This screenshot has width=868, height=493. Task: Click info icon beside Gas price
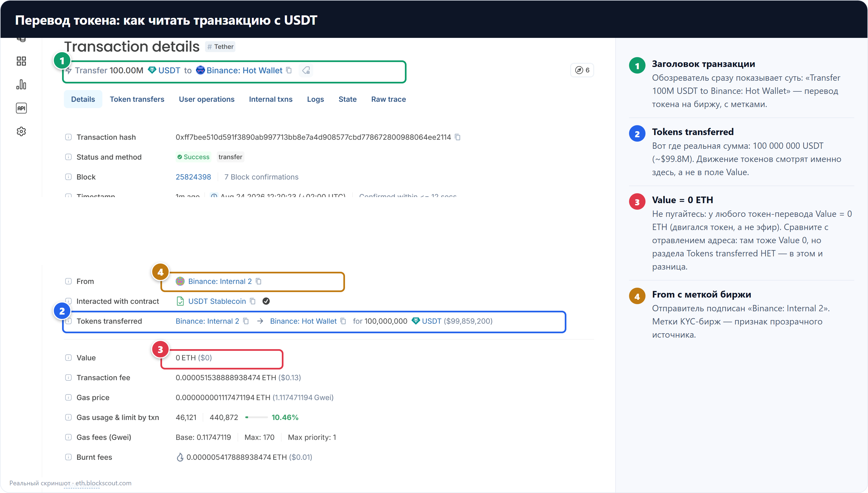[68, 398]
